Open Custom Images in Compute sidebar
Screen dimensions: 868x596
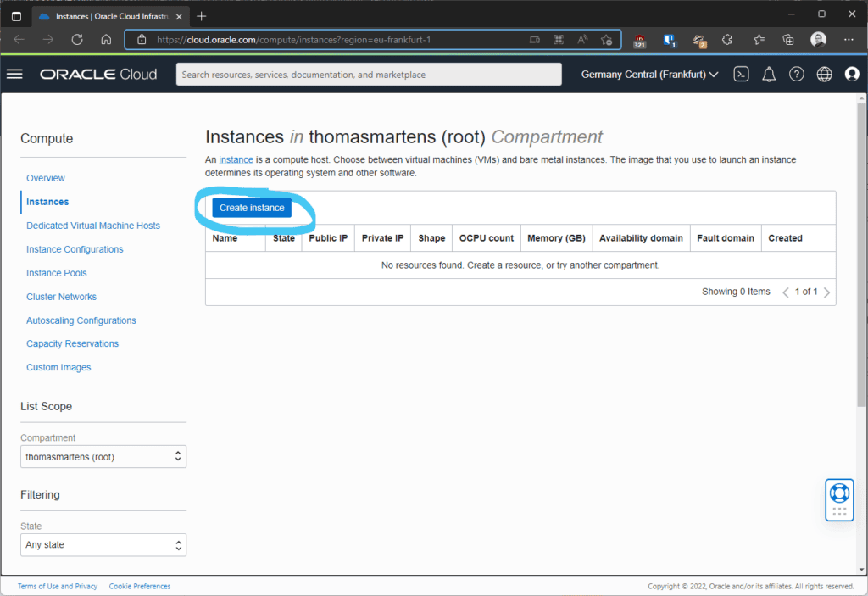point(58,367)
